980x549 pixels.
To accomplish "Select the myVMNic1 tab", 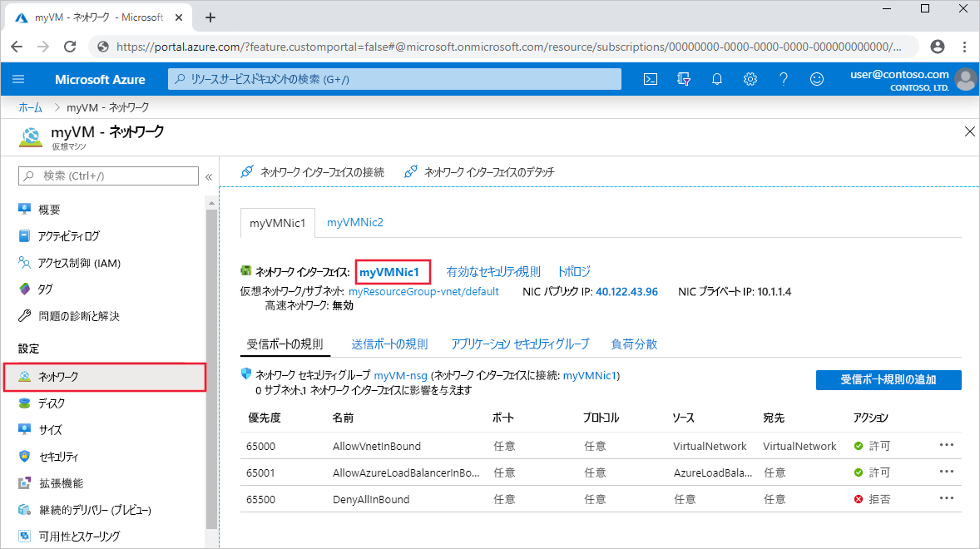I will 278,223.
